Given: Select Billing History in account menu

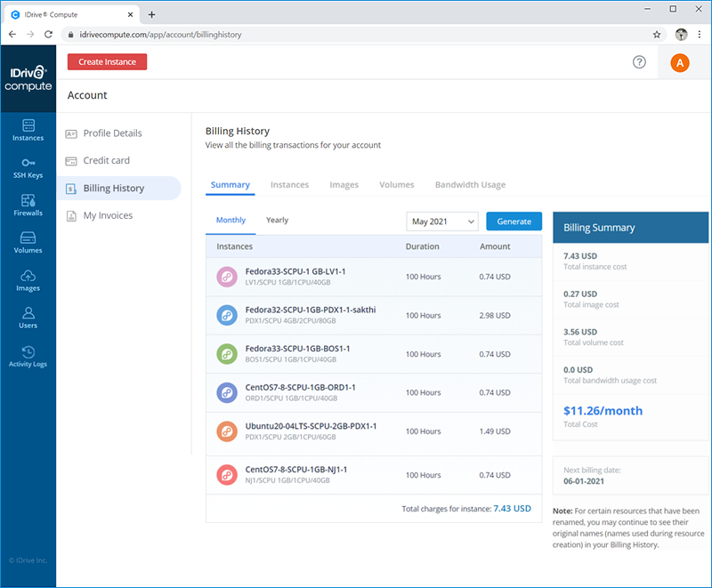Looking at the screenshot, I should tap(118, 189).
